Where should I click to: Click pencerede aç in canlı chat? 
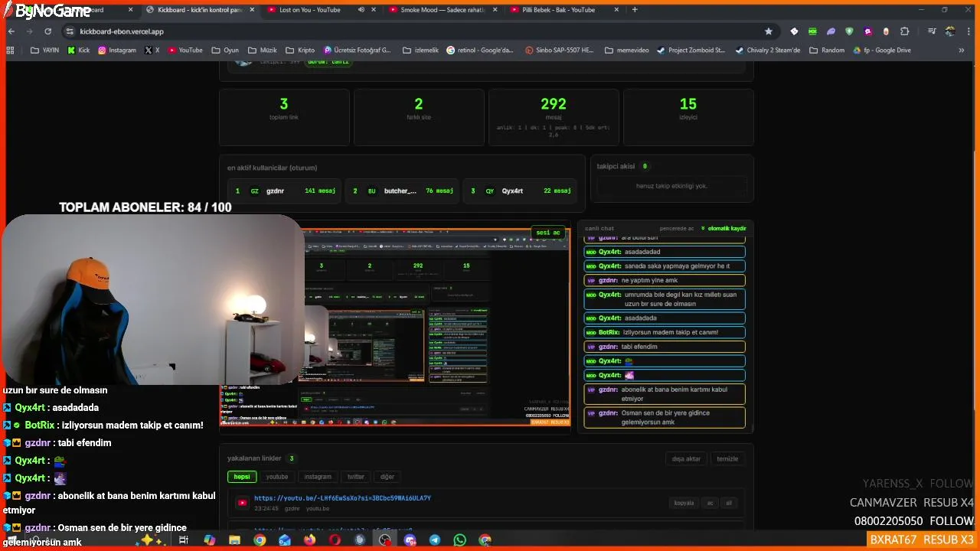click(677, 228)
